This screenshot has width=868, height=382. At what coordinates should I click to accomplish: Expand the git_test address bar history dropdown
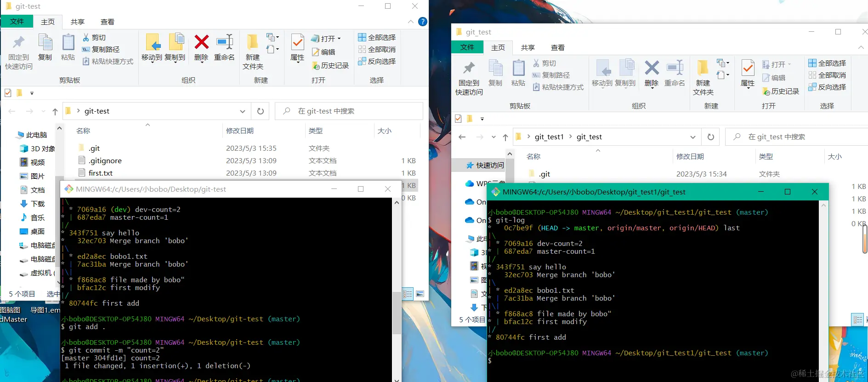point(692,137)
